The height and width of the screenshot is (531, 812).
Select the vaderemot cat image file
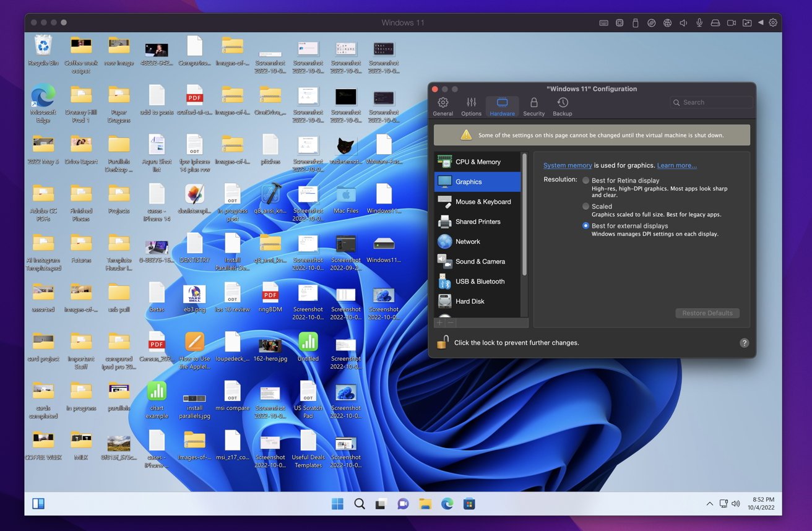(x=346, y=149)
